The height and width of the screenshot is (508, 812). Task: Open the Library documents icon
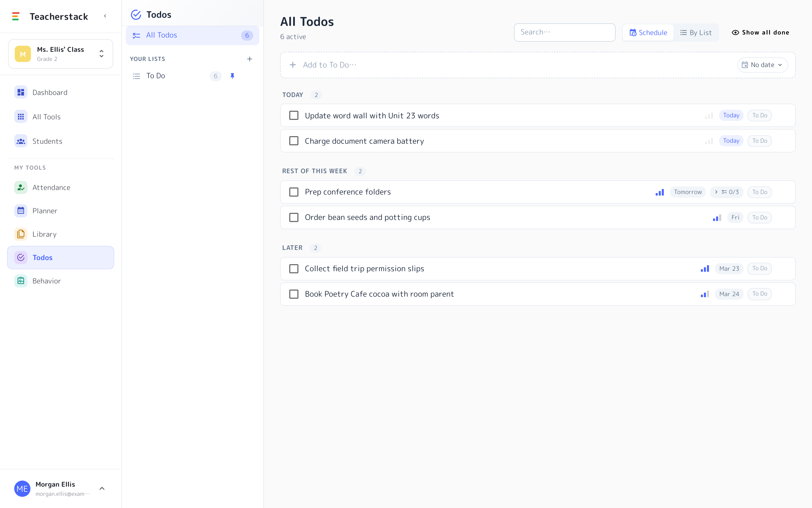(21, 234)
